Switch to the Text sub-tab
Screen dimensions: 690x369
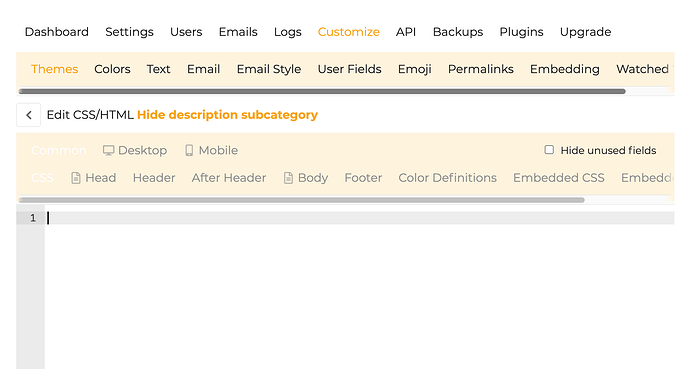(x=158, y=69)
